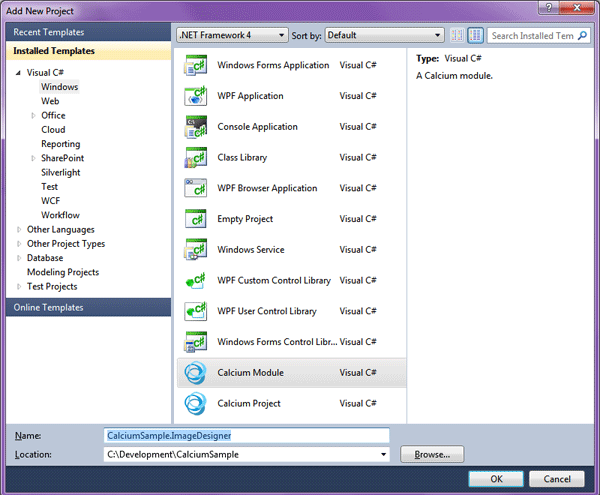Select Windows Forms Control Library icon
This screenshot has height=495, width=600.
coord(196,342)
